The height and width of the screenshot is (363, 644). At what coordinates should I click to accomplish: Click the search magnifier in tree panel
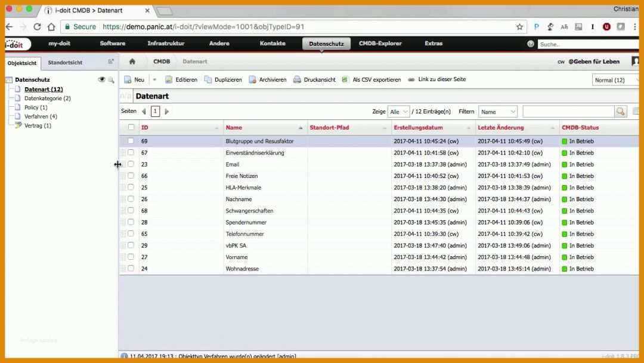(111, 80)
